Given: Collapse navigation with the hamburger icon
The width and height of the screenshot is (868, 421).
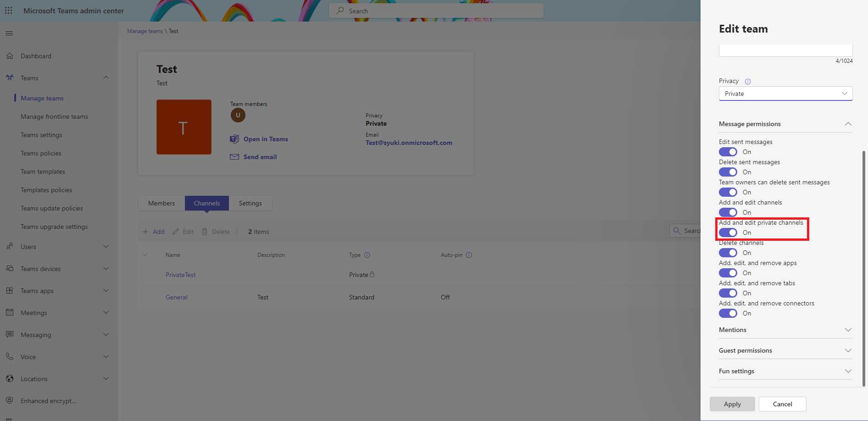Looking at the screenshot, I should coord(9,33).
